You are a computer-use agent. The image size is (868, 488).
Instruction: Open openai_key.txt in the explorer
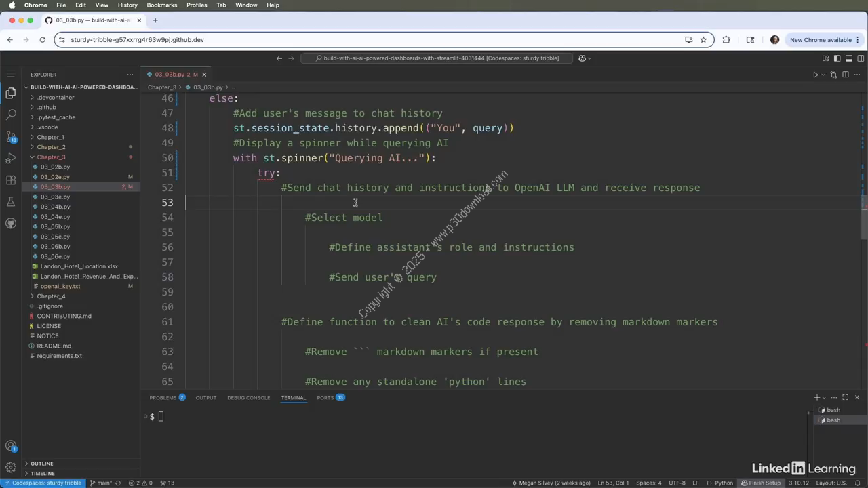[60, 286]
